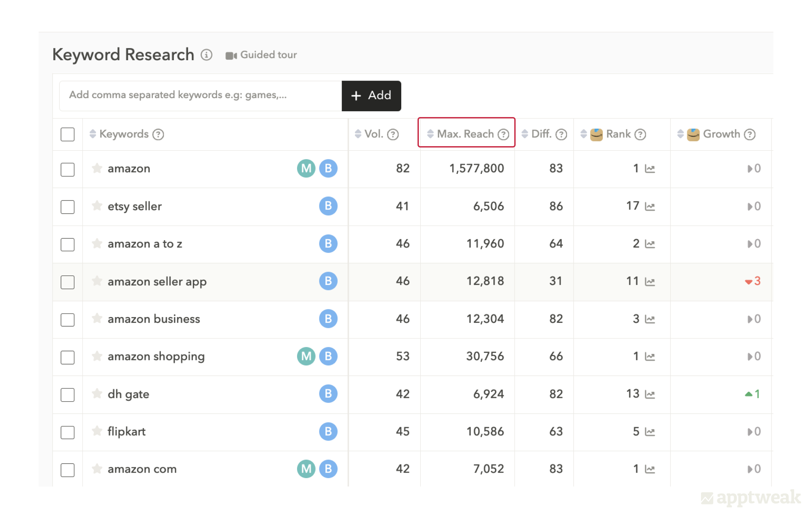Star the amazon seller app keyword
812x519 pixels.
tap(97, 280)
